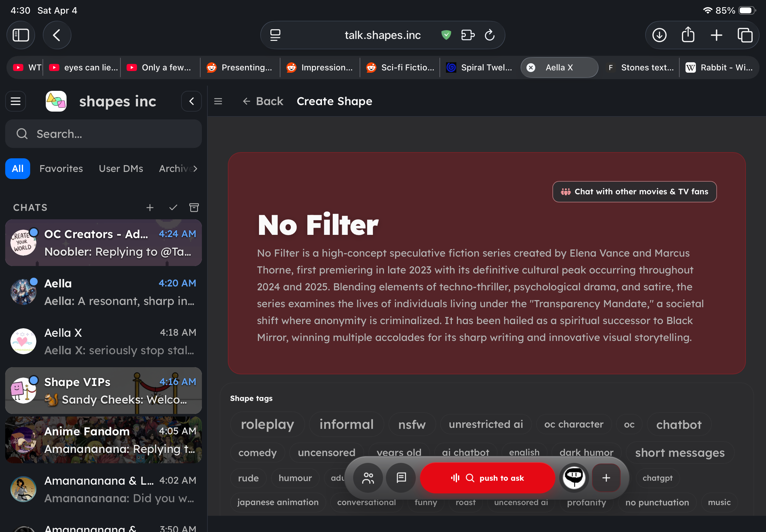Click the mark-all-read checkmark icon

coord(173,208)
